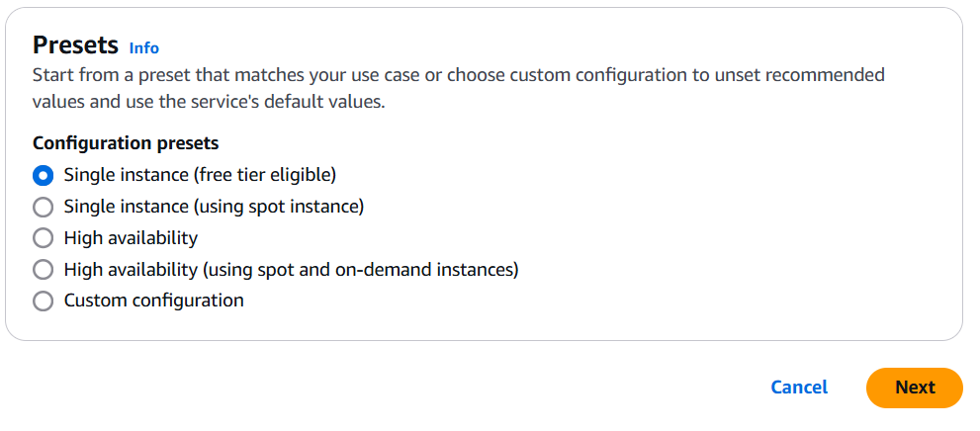Select the Single instance free tier radio button

click(43, 176)
